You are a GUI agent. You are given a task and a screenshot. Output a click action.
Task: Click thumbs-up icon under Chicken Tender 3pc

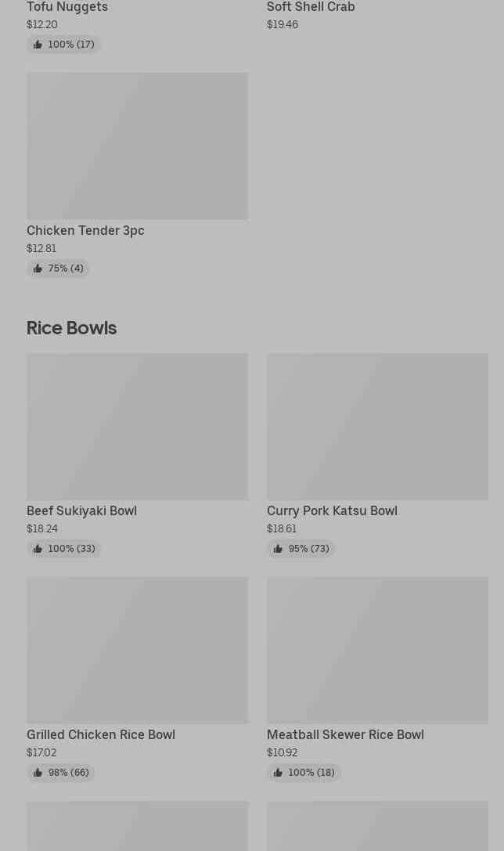[38, 269]
